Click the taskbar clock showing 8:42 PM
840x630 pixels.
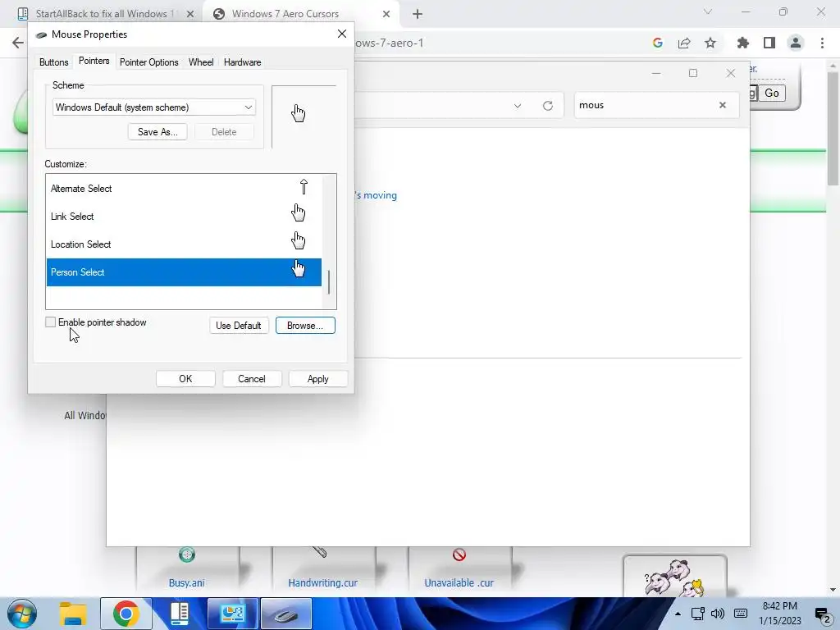pyautogui.click(x=780, y=614)
